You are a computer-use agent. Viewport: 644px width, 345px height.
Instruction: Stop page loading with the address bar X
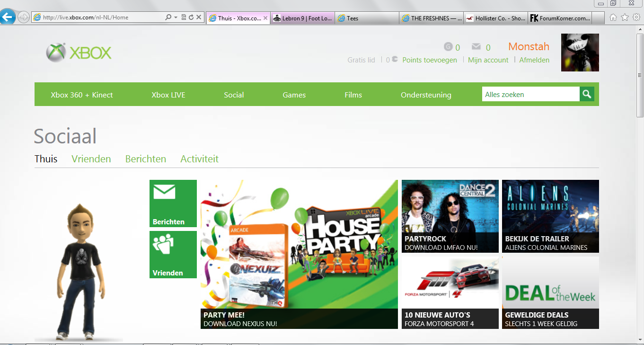click(199, 18)
